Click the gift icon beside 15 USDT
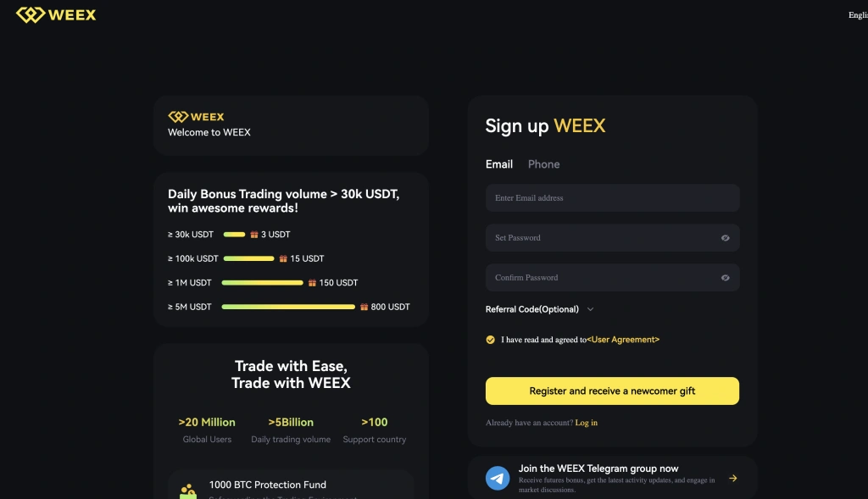868x499 pixels. pos(283,258)
